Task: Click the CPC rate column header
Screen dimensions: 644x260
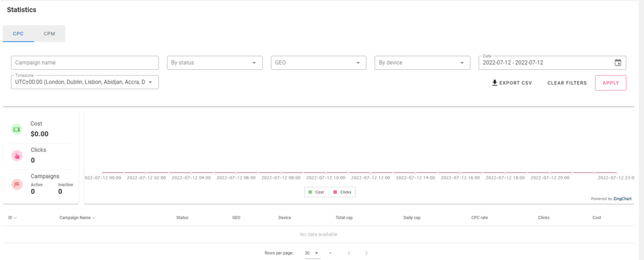Action: (x=479, y=218)
